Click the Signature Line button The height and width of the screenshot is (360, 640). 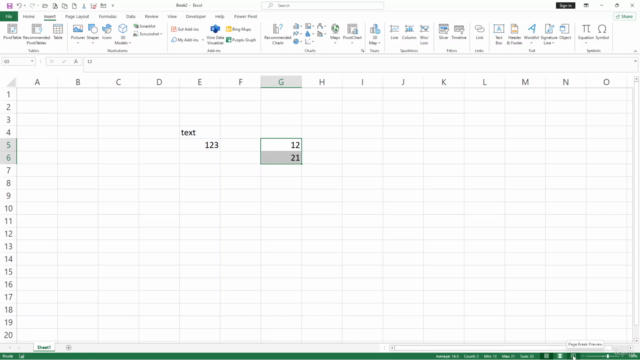click(x=549, y=34)
